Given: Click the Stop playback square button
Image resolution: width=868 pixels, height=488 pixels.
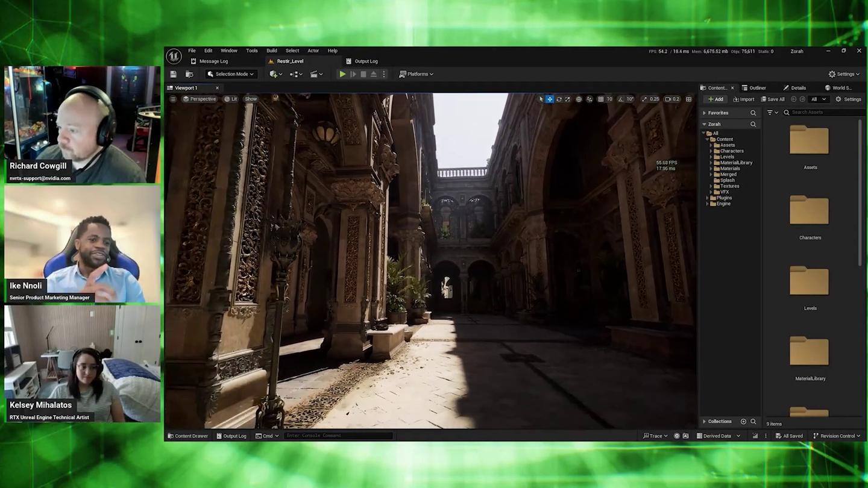Looking at the screenshot, I should pyautogui.click(x=363, y=74).
